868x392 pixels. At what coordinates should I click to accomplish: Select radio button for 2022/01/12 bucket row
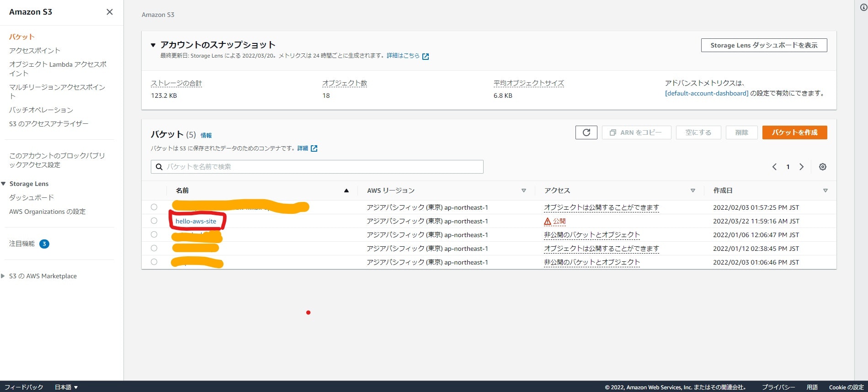pyautogui.click(x=154, y=248)
